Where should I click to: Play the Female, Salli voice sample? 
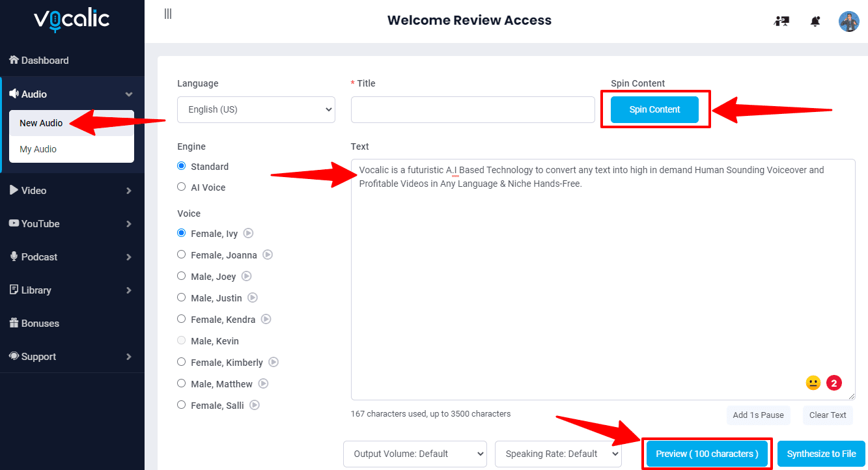click(x=255, y=405)
